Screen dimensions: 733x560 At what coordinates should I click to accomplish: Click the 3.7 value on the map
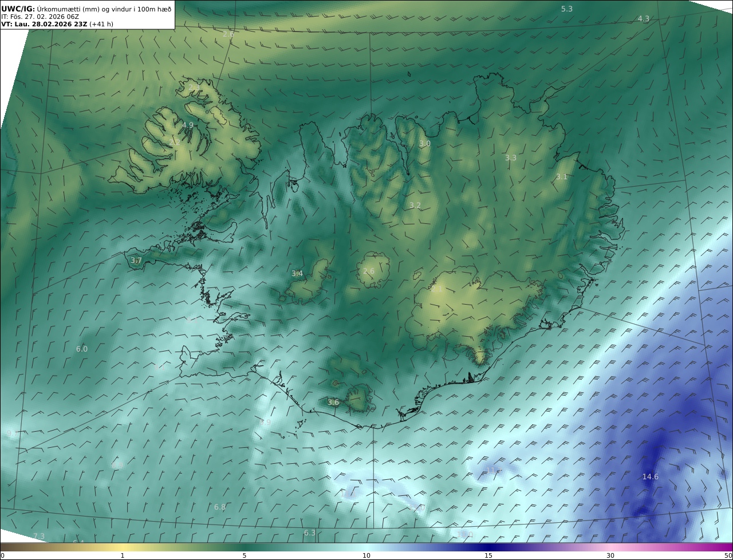coord(136,260)
